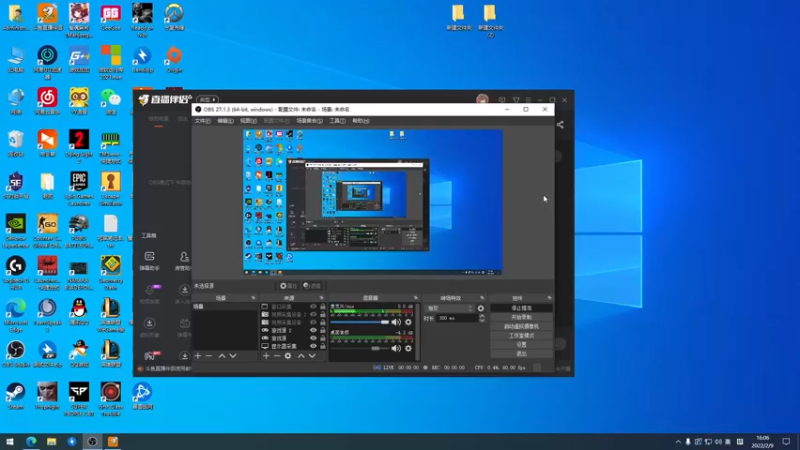Toggle visibility of 游戏源 source

tap(313, 338)
